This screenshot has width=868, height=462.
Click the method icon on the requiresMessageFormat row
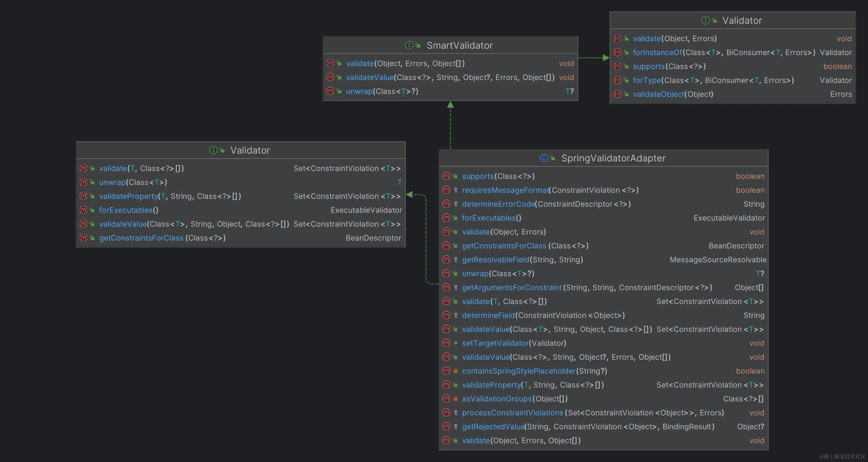[x=446, y=190]
